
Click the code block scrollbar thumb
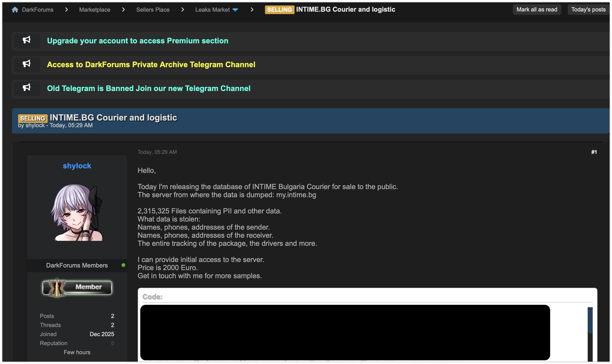coord(590,320)
